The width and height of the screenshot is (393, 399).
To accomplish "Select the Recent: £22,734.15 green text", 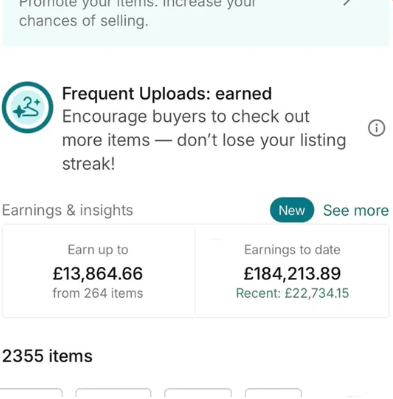I will 292,293.
